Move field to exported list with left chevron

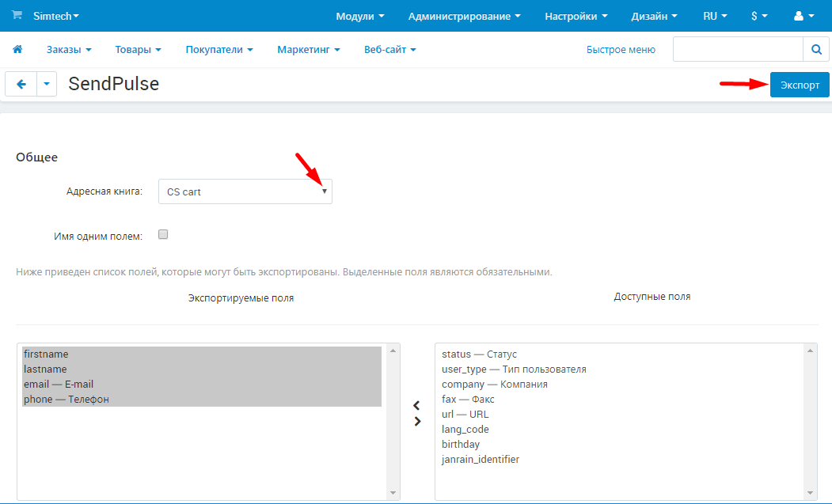point(417,405)
